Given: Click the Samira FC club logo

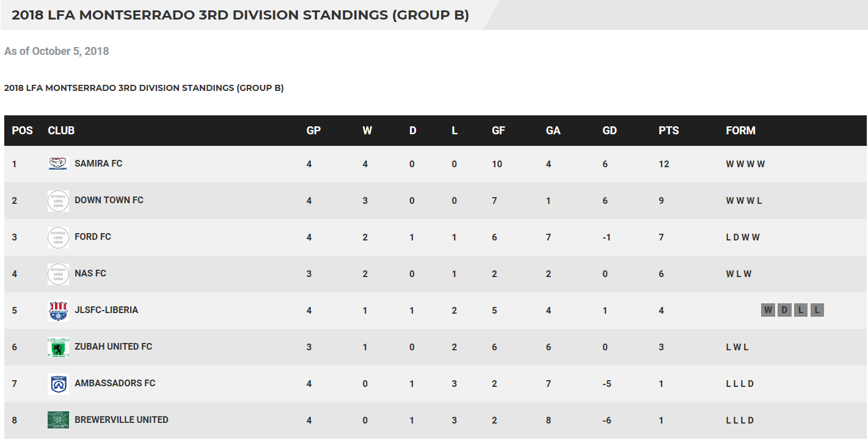Looking at the screenshot, I should coord(58,164).
